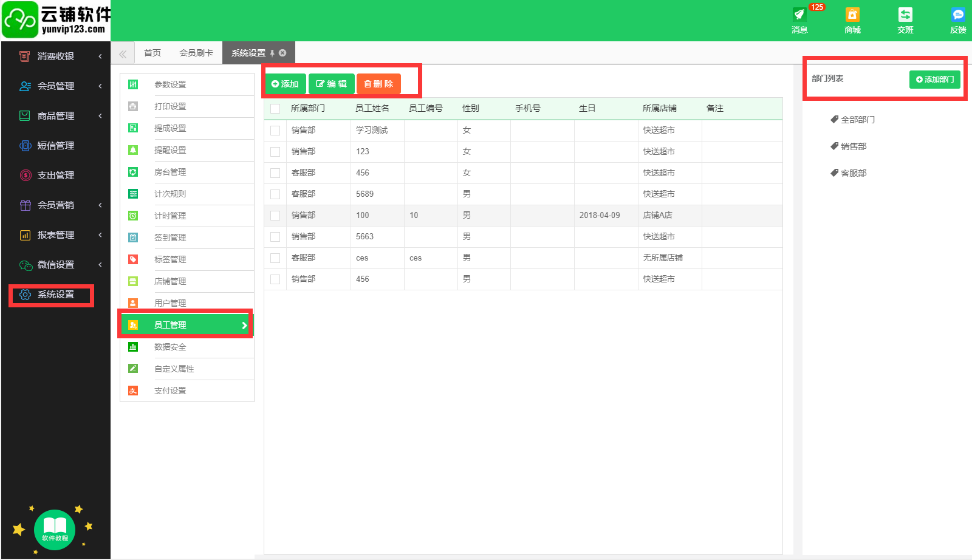Check the row for employee 5689

275,194
